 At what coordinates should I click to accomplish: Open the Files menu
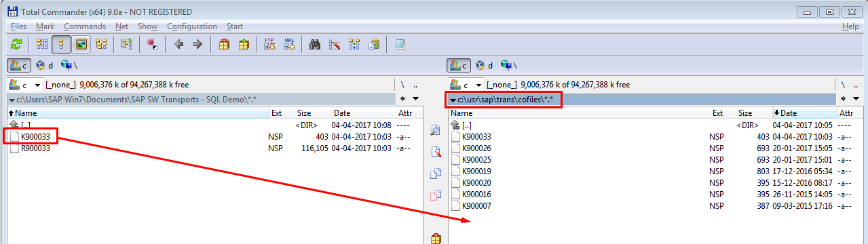[x=18, y=26]
